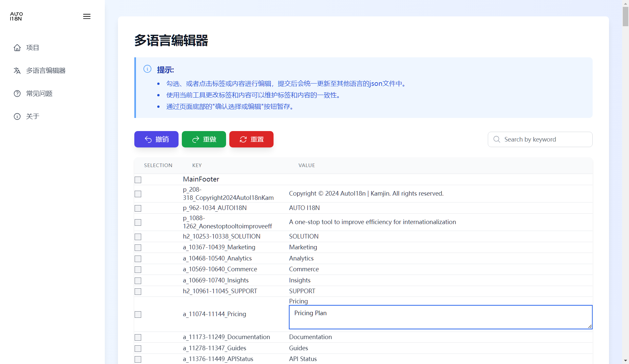Click key a_11173-11249_Documentation

[x=227, y=337]
